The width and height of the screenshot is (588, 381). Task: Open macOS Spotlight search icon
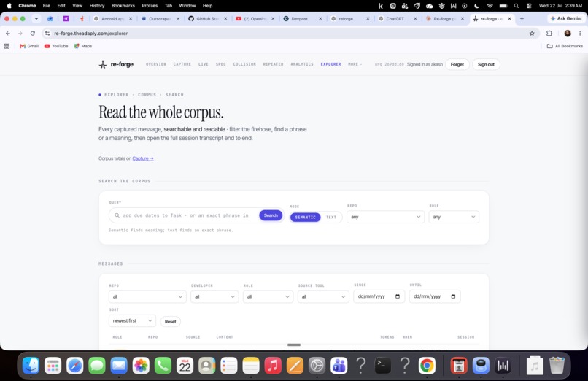(517, 6)
